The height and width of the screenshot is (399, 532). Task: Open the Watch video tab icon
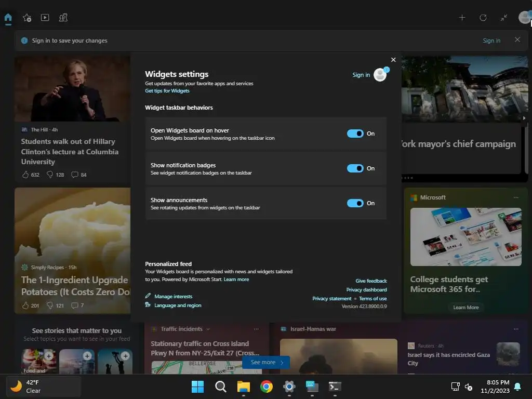coord(45,17)
